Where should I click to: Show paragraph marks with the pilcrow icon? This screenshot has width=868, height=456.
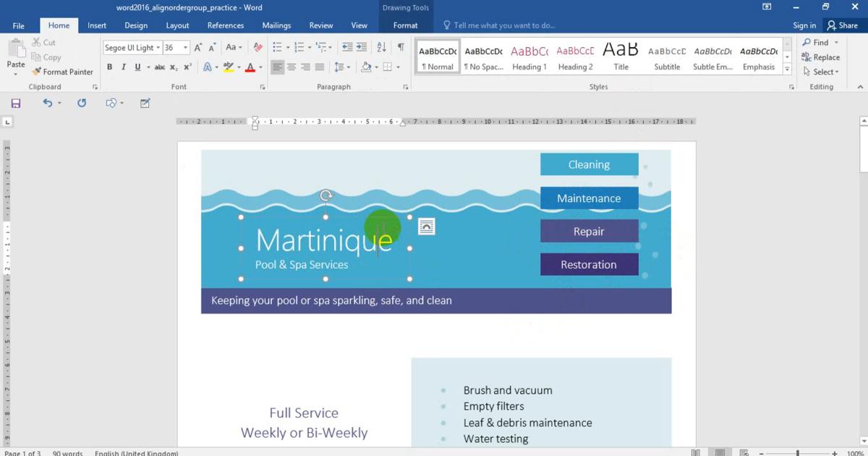click(401, 48)
